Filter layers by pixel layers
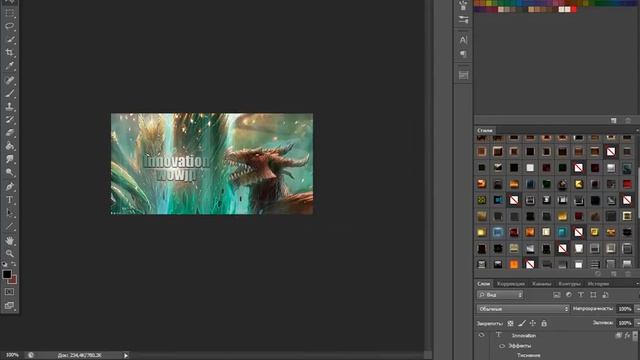This screenshot has height=360, width=640. [x=557, y=295]
